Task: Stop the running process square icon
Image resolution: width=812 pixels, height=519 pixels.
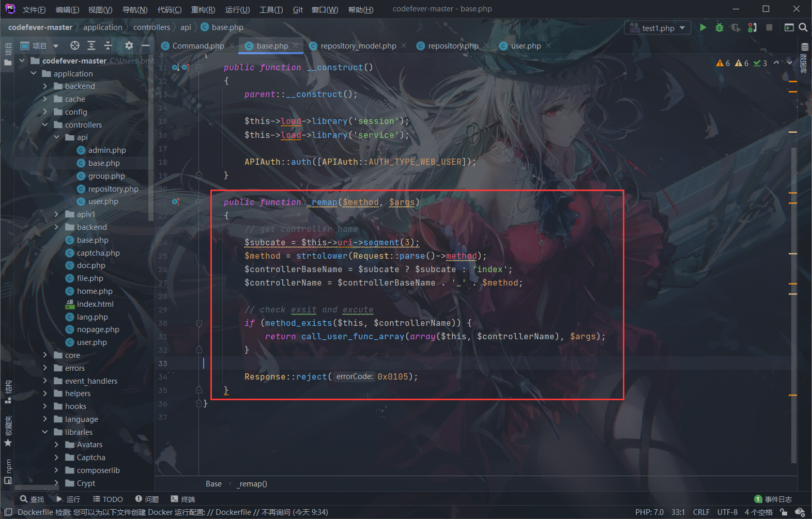Action: point(769,27)
